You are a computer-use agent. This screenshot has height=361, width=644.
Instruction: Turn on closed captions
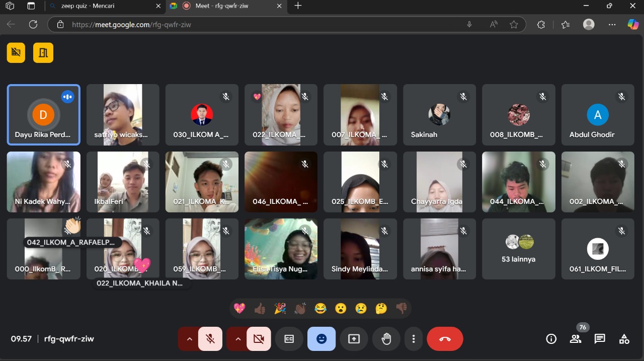(289, 339)
